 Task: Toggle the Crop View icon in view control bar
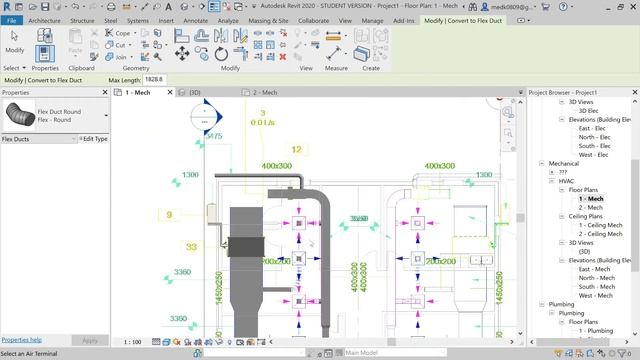(x=198, y=342)
